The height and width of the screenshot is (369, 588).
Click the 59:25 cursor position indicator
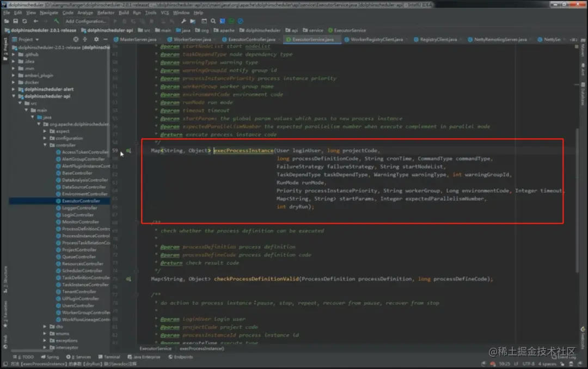click(504, 364)
